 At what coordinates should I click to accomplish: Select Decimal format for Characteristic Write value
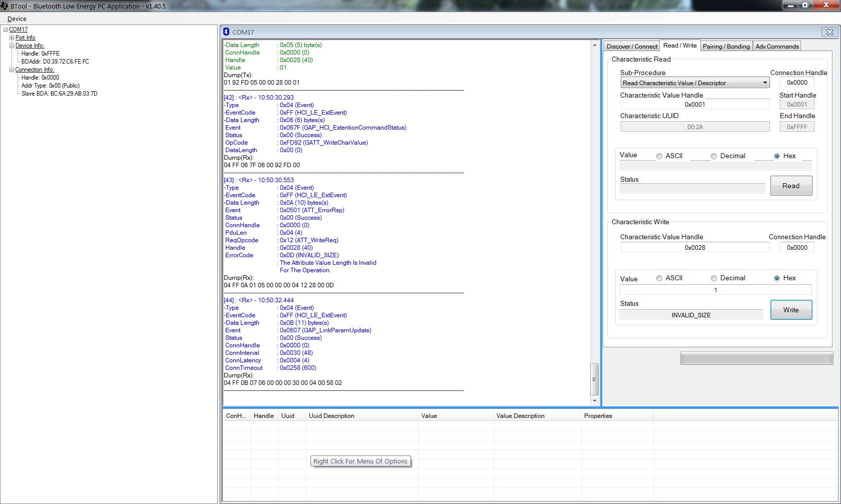tap(714, 278)
